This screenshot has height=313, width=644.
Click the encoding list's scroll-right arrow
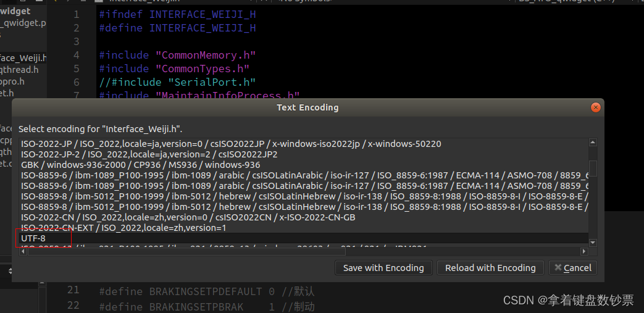(584, 251)
